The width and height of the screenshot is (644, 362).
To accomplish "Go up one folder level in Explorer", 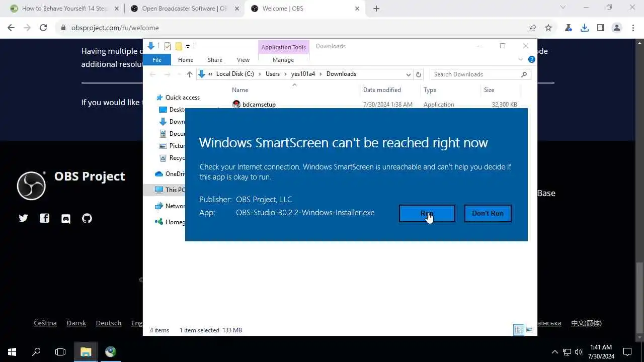I will click(x=189, y=74).
